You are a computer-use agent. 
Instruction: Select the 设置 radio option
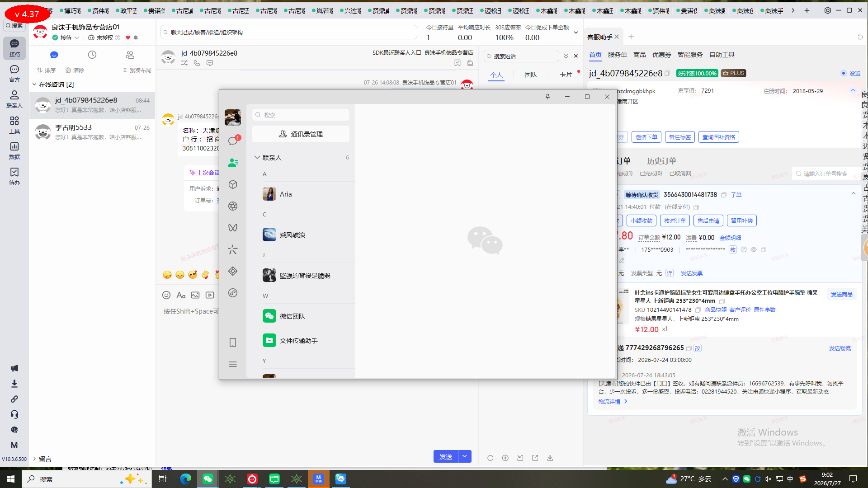[x=844, y=73]
